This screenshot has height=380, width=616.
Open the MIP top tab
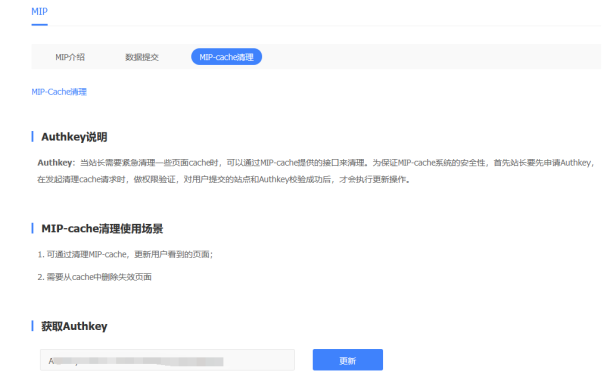39,12
